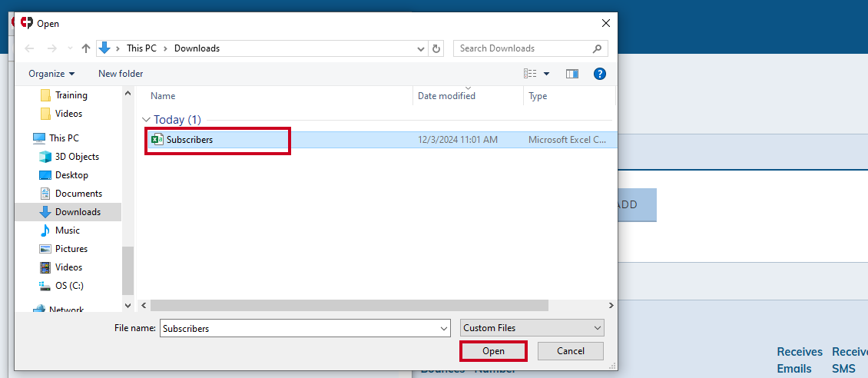Open the Custom Files type dropdown
Viewport: 868px width, 378px height.
[x=532, y=328]
